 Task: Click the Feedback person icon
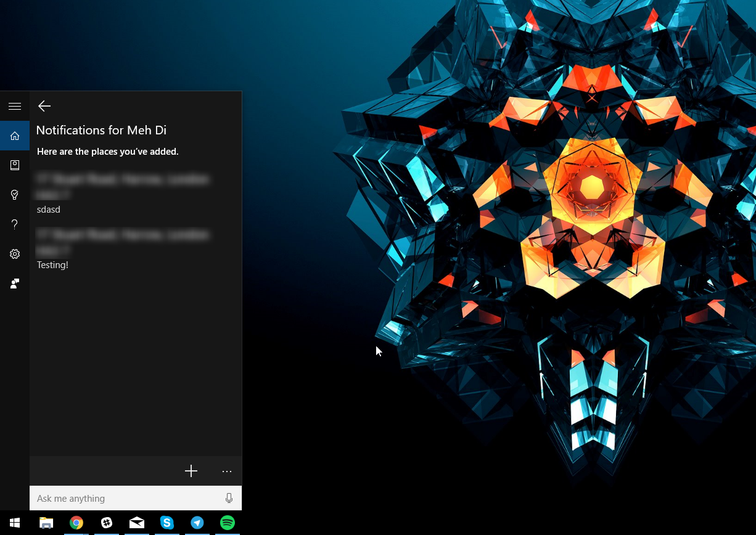coord(15,284)
